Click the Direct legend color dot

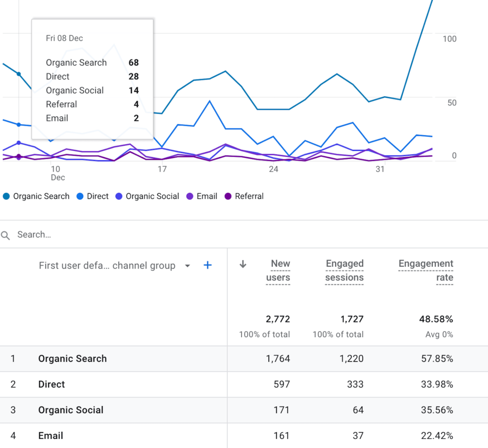click(x=80, y=196)
